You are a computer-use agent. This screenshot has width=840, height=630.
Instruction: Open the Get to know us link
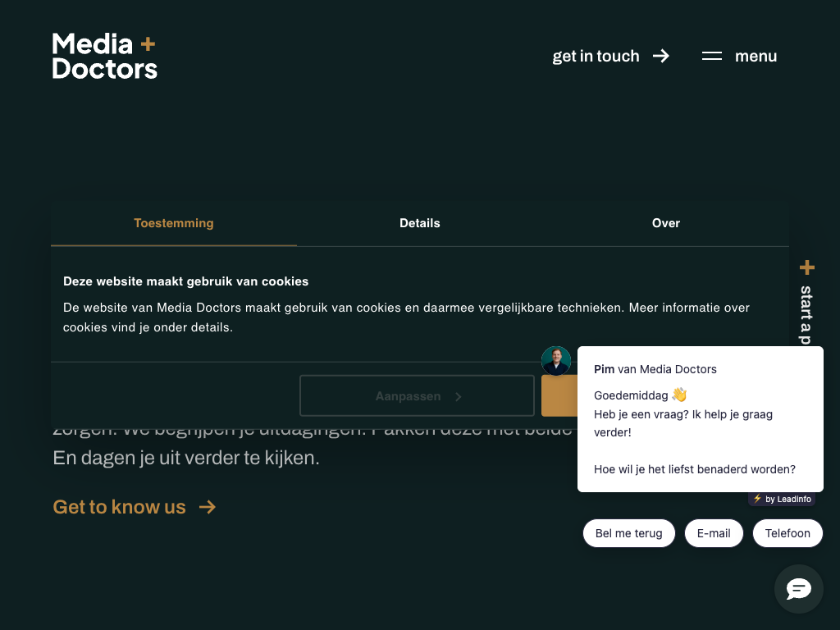120,507
